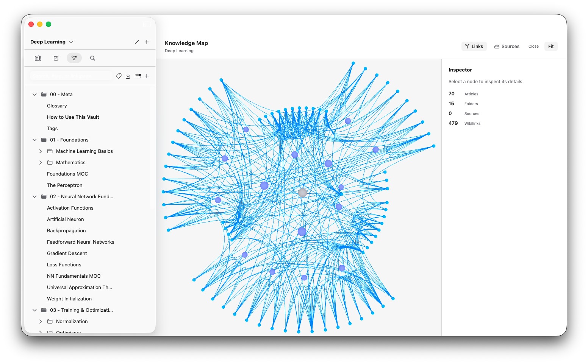Viewport: 588px width, 364px height.
Task: Open the Activation Functions note
Action: [x=70, y=208]
